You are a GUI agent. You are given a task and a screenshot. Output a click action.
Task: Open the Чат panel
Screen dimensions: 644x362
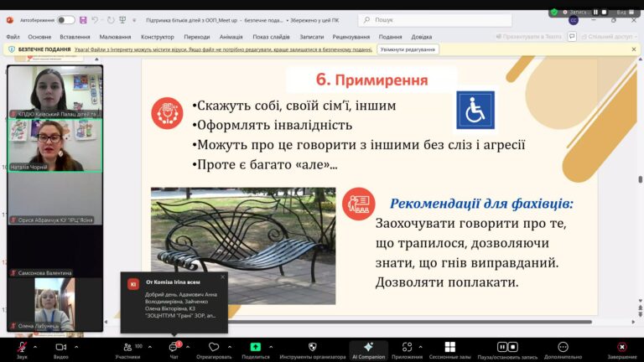pyautogui.click(x=174, y=346)
